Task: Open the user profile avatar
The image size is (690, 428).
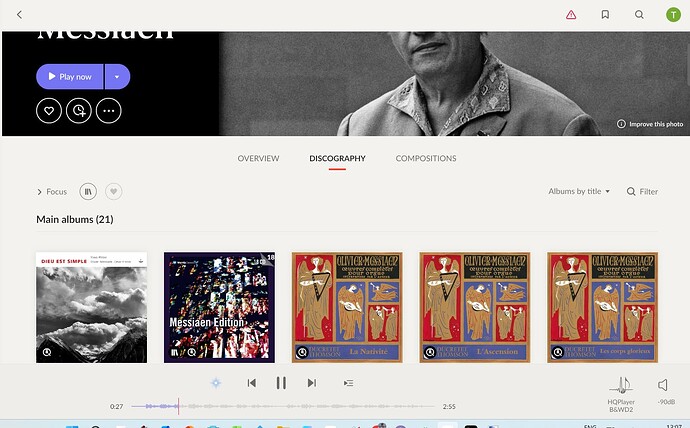Action: point(673,15)
